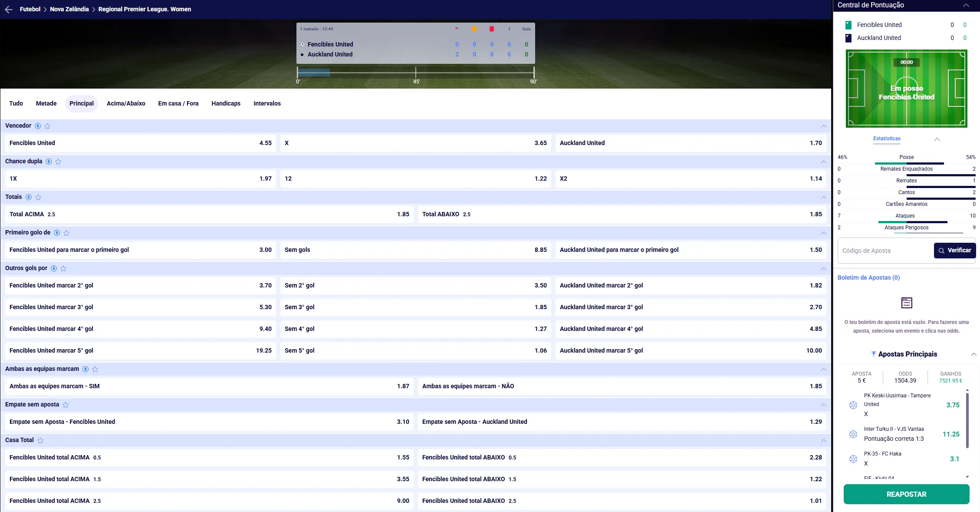
Task: Collapse the Primeiro golo de section
Action: point(823,233)
